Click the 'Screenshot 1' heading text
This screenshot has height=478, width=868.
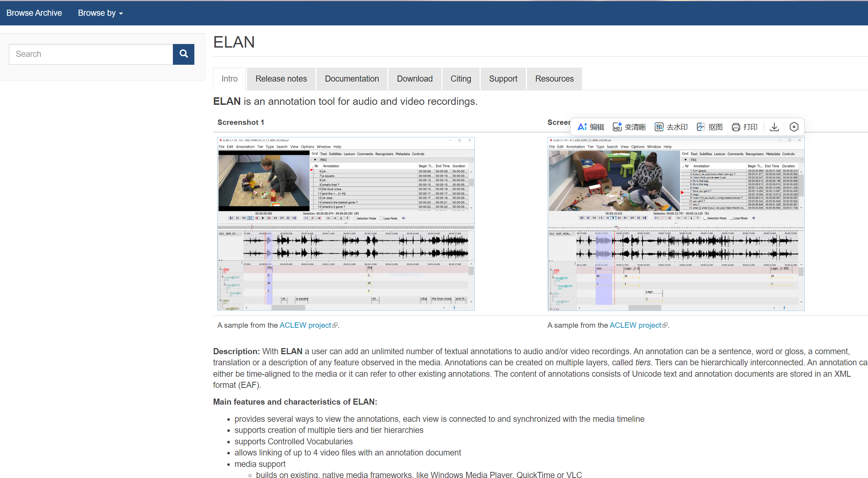coord(241,122)
